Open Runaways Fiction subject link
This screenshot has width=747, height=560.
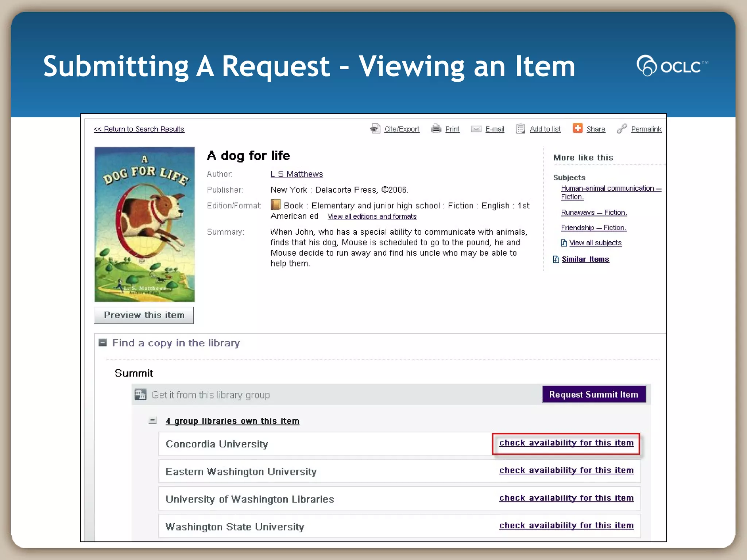pyautogui.click(x=594, y=213)
